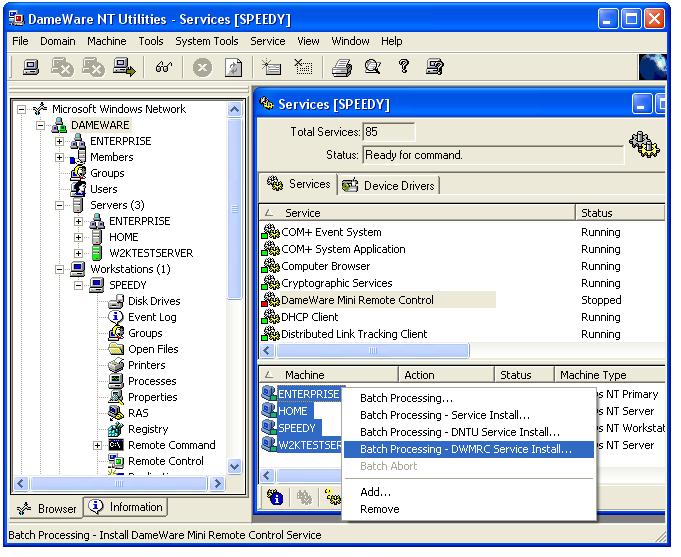Viewport: 681px width, 557px height.
Task: Click the new item list toolbar icon
Action: point(271,67)
